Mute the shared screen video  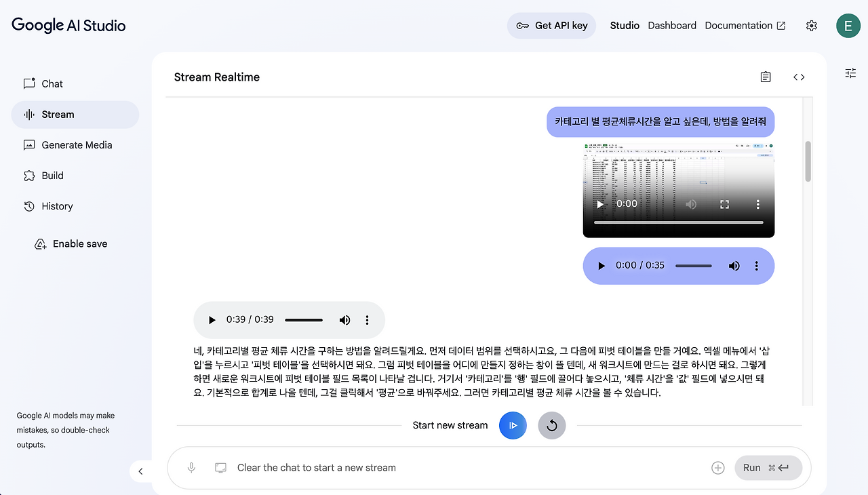pyautogui.click(x=691, y=203)
